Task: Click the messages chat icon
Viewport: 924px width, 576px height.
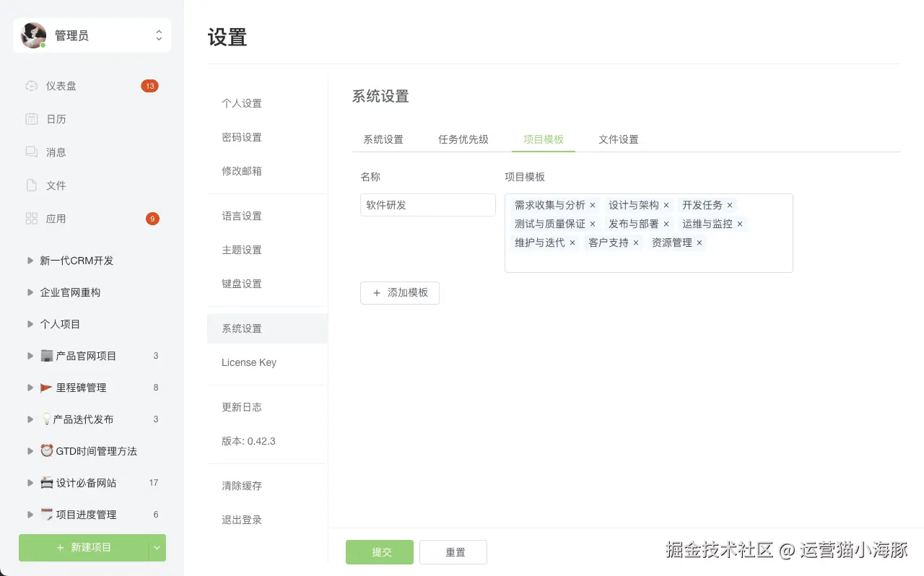Action: pos(31,152)
